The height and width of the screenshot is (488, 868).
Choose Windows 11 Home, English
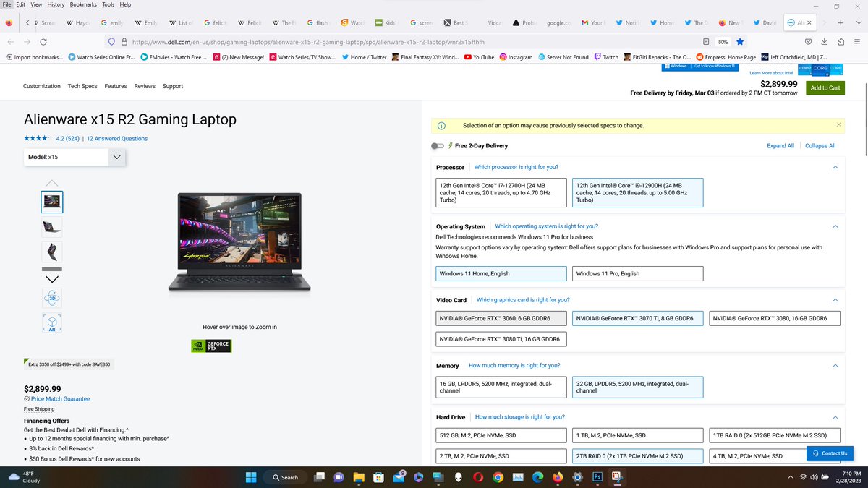coord(501,274)
